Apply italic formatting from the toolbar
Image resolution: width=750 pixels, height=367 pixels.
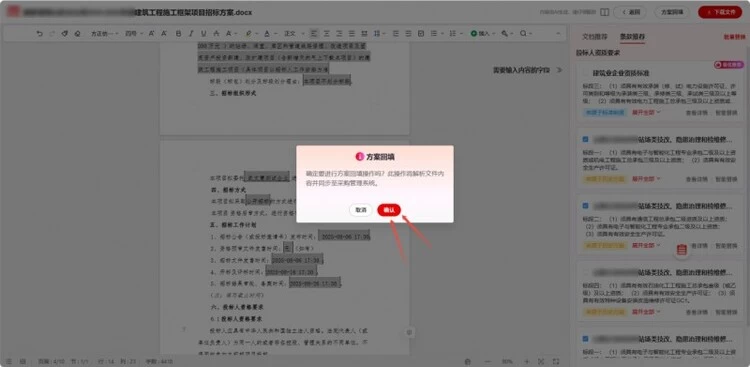pos(191,33)
